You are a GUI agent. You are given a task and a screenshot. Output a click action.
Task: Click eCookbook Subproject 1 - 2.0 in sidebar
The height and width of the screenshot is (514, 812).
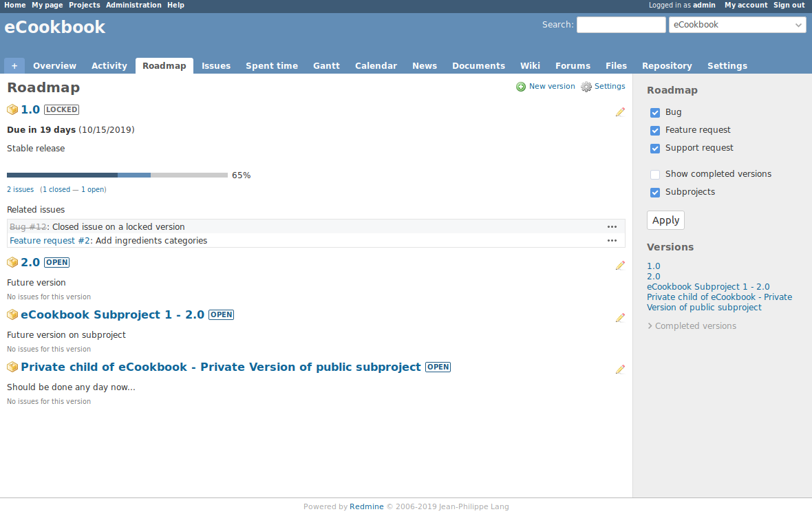708,287
